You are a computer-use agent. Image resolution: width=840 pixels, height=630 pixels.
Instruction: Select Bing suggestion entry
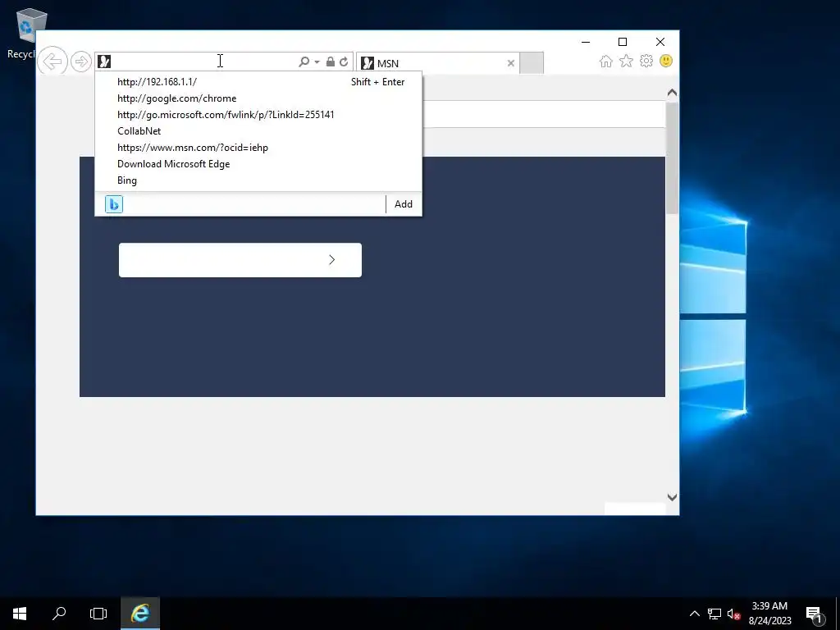point(258,180)
